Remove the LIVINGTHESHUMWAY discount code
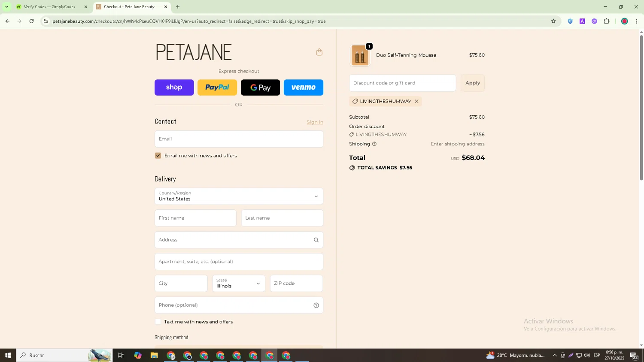Viewport: 644px width, 362px height. pos(416,102)
